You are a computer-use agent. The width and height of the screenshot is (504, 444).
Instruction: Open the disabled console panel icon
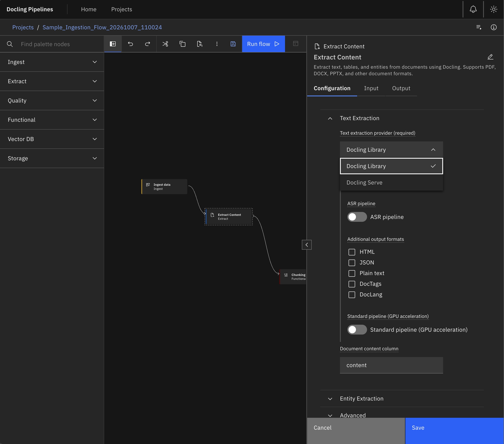tap(295, 44)
